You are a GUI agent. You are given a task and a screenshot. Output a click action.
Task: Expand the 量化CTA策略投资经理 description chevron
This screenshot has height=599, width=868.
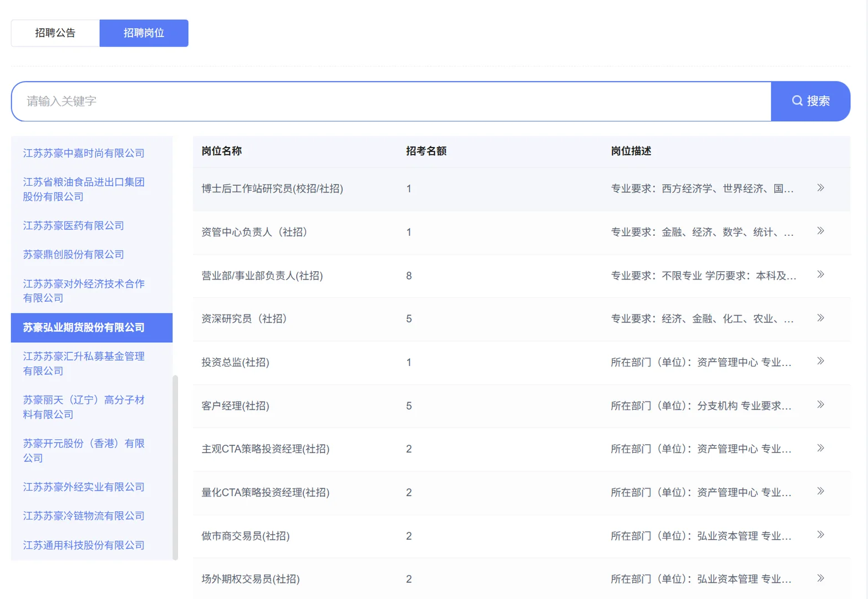click(820, 491)
